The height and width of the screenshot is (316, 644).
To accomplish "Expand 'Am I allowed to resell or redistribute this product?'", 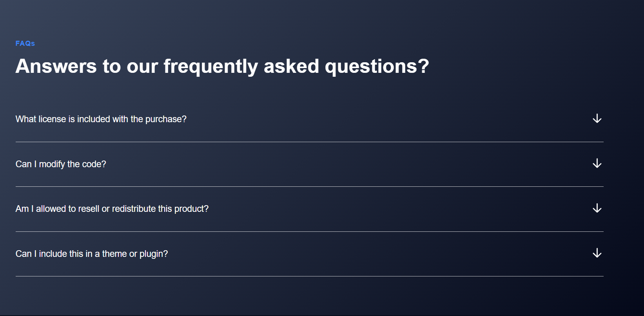I will point(112,208).
